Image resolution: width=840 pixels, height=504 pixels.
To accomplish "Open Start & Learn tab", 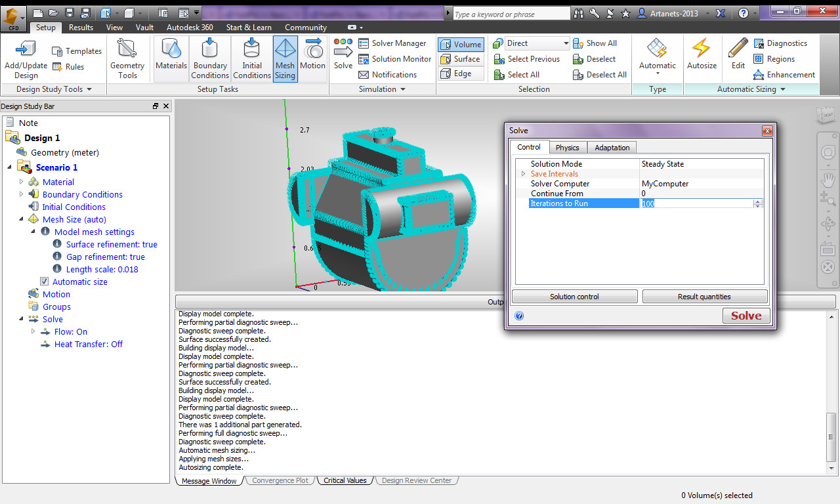I will (x=249, y=28).
